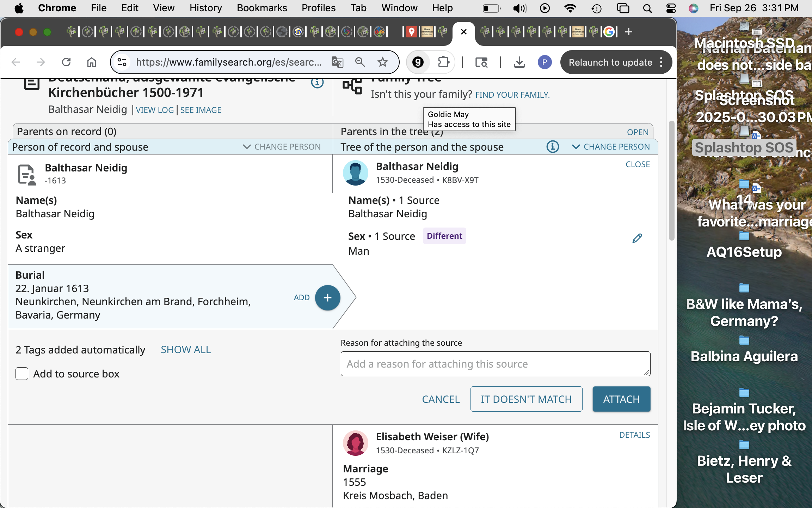Click the Attach button

[621, 399]
